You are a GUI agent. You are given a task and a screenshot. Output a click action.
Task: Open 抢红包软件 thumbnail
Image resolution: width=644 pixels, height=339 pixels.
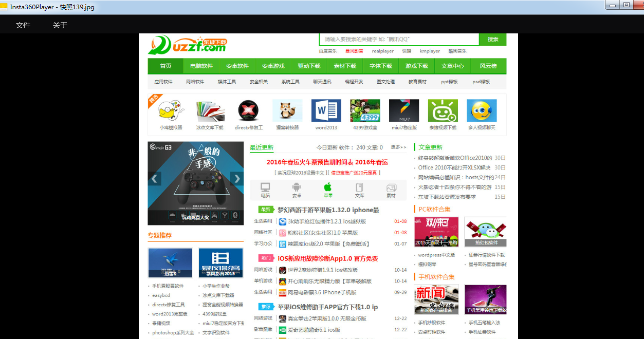(x=486, y=232)
